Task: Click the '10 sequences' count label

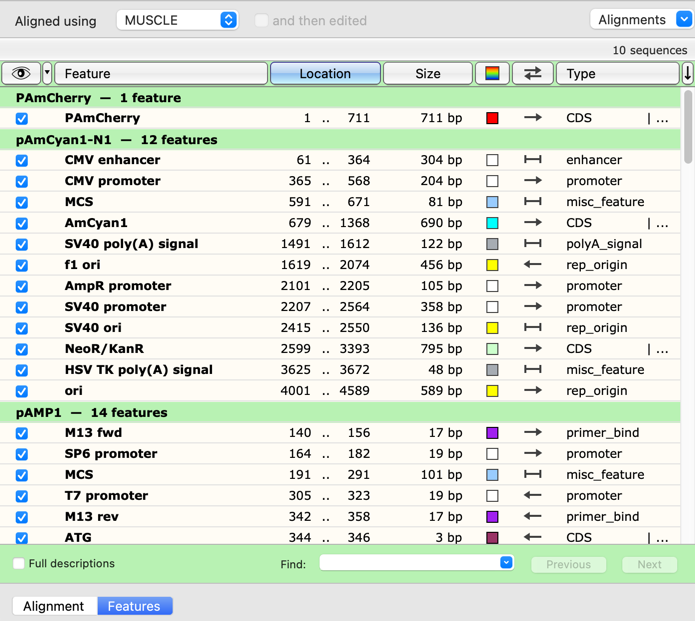Action: coord(650,50)
